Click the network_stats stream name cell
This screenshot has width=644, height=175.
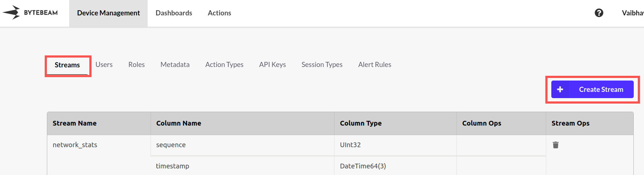(x=99, y=145)
